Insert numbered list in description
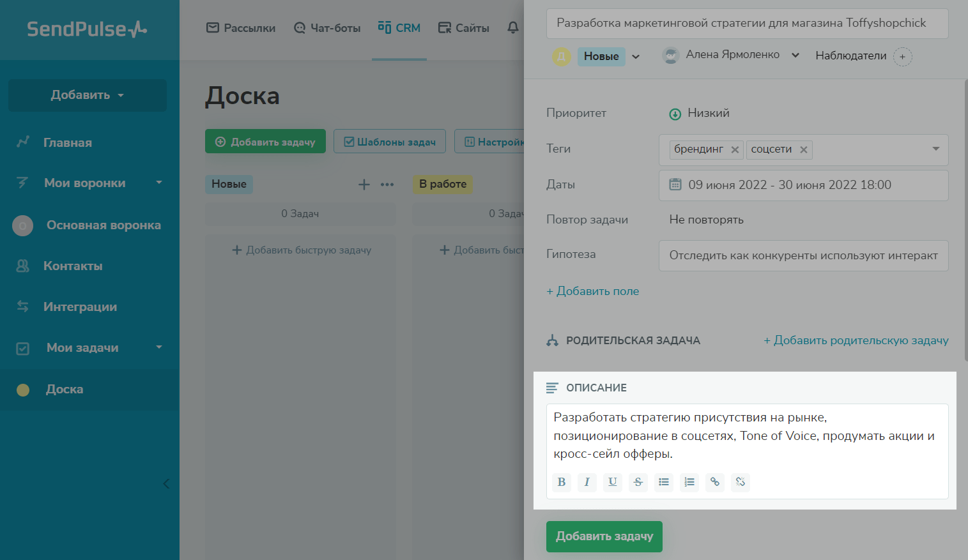The image size is (968, 560). pos(689,482)
